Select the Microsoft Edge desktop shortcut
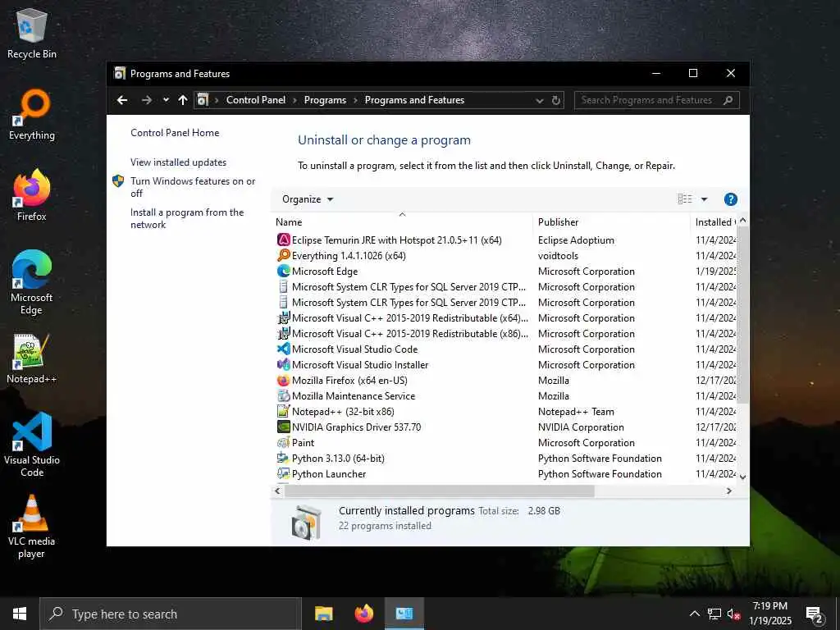 [32, 282]
